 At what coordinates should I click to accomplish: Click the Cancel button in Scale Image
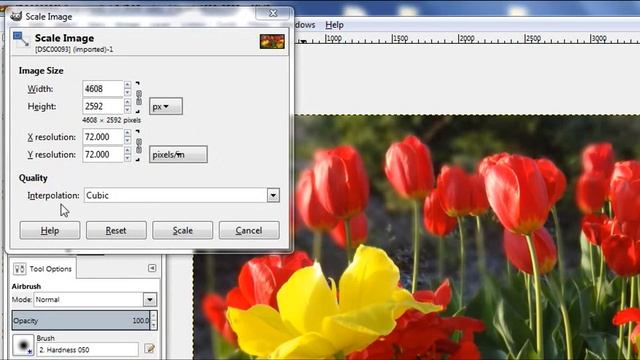coord(249,230)
